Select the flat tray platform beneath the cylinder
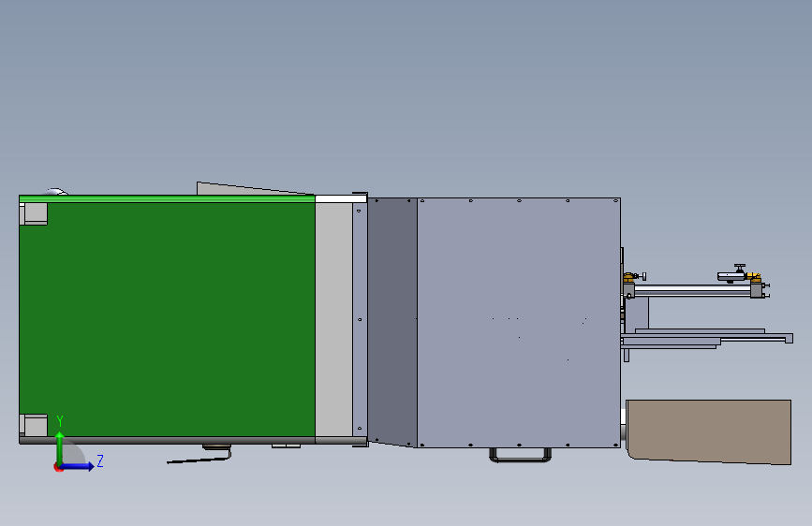 707,339
